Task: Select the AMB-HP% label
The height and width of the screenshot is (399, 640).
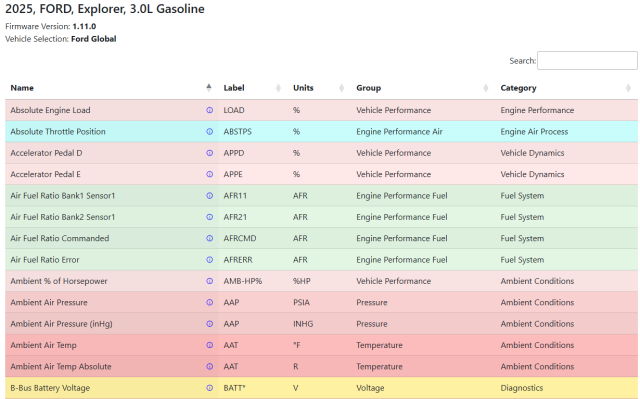Action: [243, 281]
